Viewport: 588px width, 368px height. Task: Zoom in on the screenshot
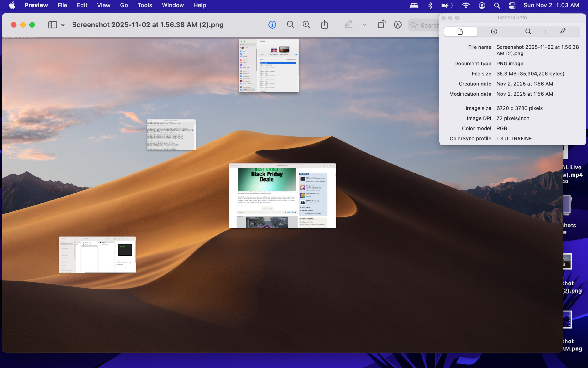pos(306,25)
